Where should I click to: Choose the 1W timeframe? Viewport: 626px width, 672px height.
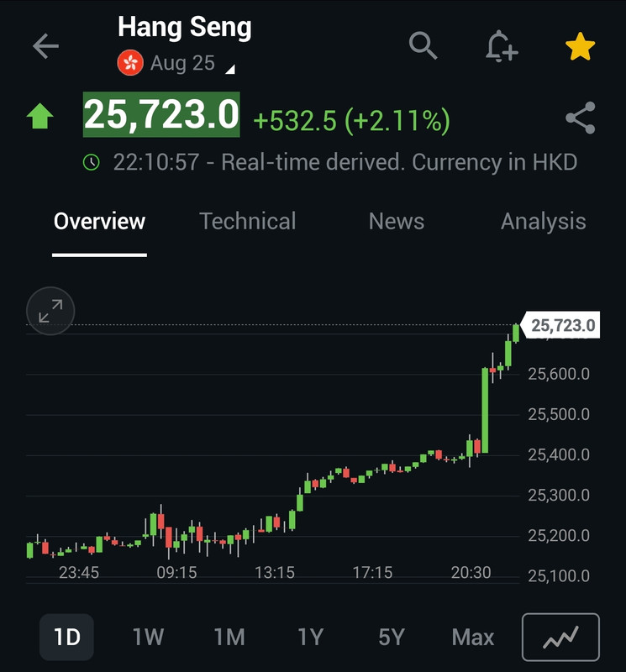(x=148, y=637)
